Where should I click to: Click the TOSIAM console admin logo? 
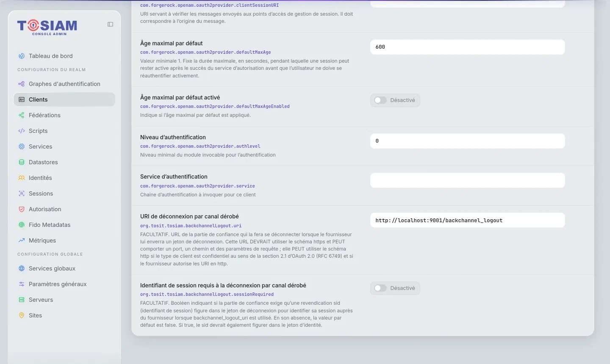[47, 28]
